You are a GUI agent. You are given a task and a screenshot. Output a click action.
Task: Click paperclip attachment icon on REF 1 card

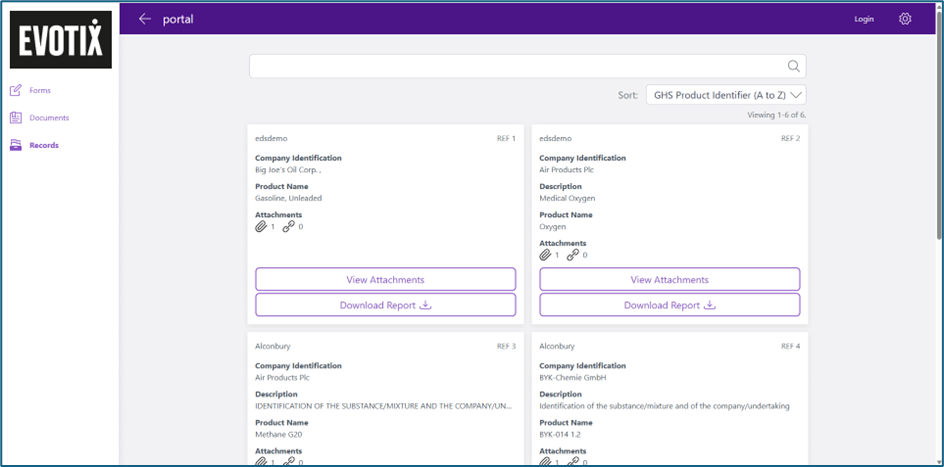coord(262,227)
